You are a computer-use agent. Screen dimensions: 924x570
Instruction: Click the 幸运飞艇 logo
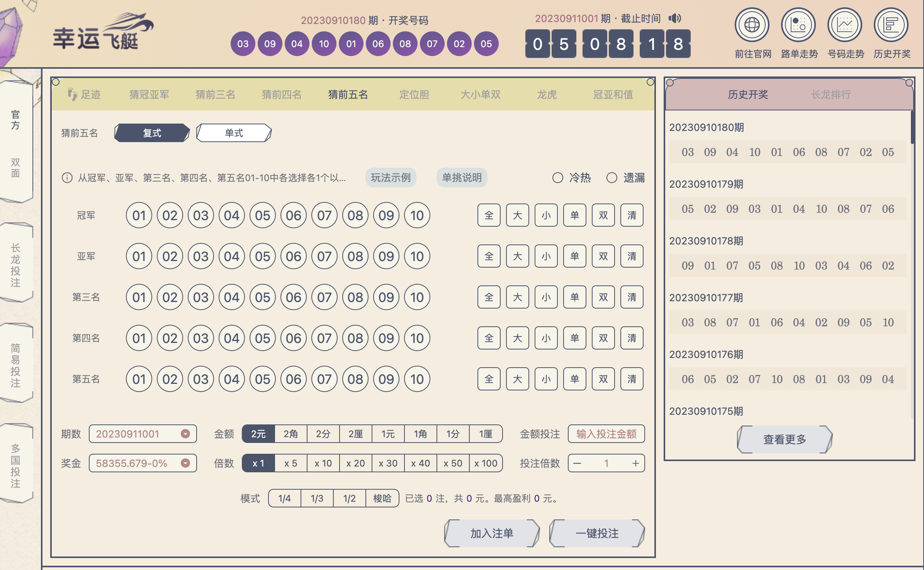coord(103,32)
